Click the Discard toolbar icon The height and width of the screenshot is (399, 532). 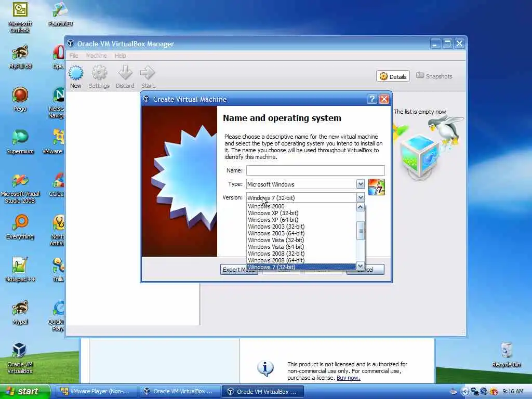pyautogui.click(x=125, y=77)
